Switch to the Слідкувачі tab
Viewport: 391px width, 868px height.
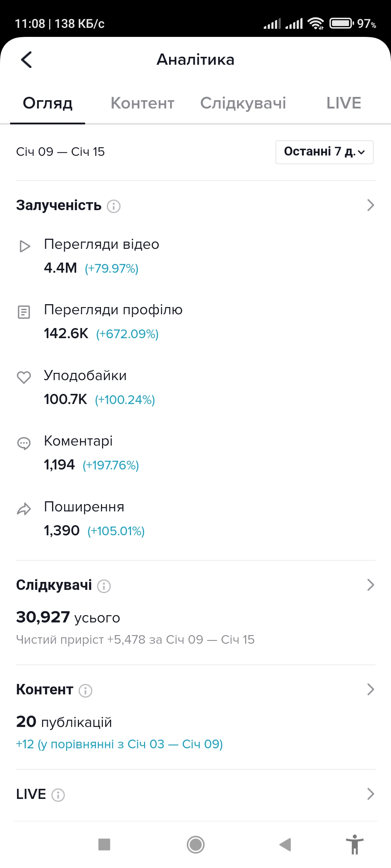pos(243,103)
